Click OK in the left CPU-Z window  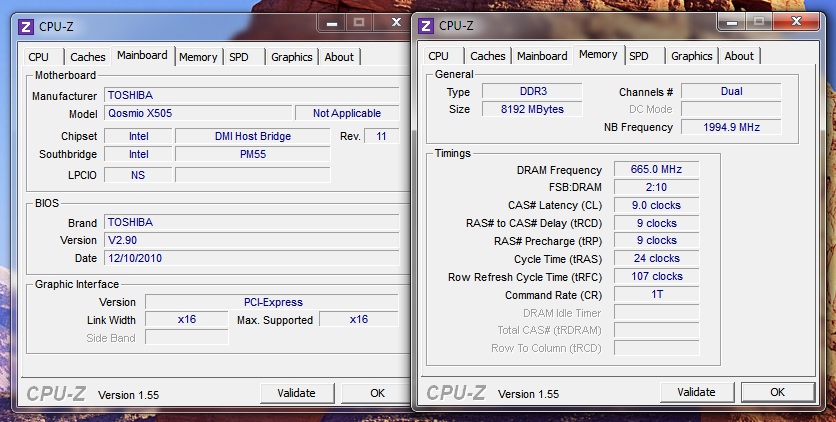pyautogui.click(x=377, y=393)
